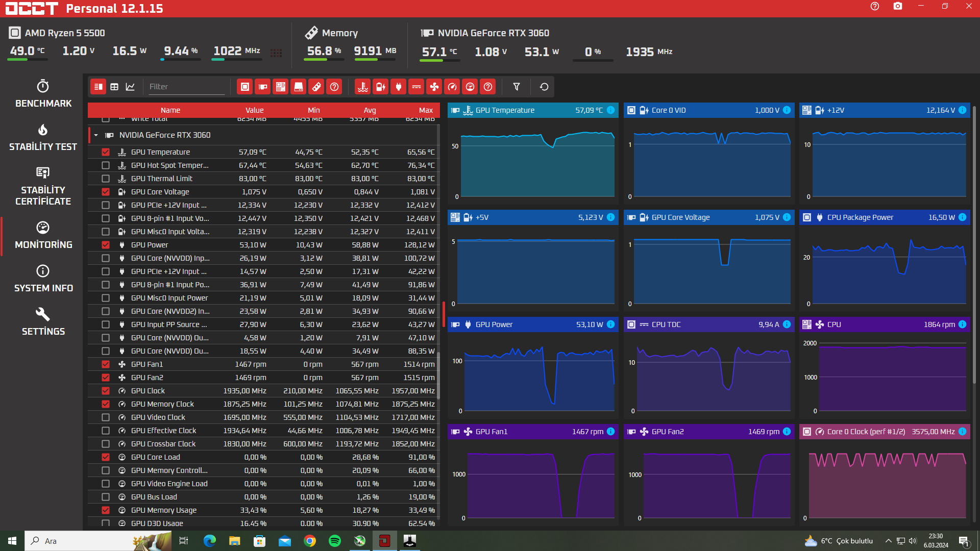Check the GPU Hot Spot Temperature checkbox
This screenshot has width=980, height=551.
click(x=106, y=165)
